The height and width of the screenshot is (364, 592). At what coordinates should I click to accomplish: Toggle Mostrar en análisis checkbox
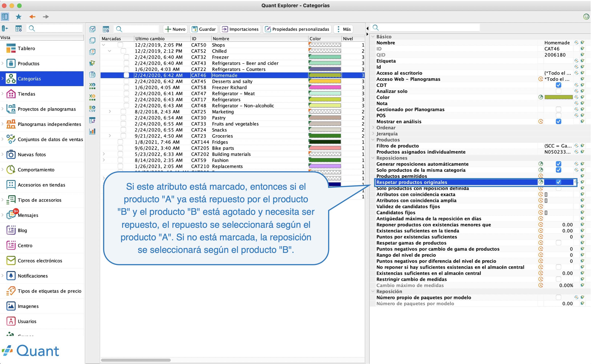[x=558, y=121]
